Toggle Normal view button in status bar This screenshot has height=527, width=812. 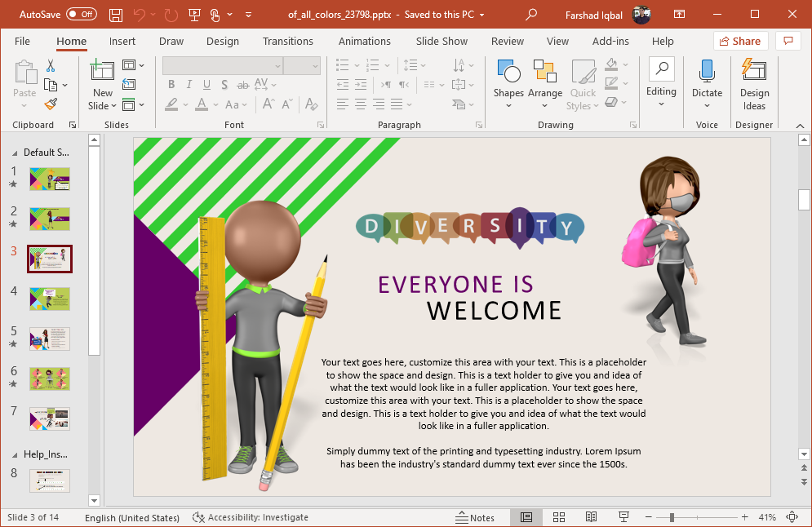526,517
